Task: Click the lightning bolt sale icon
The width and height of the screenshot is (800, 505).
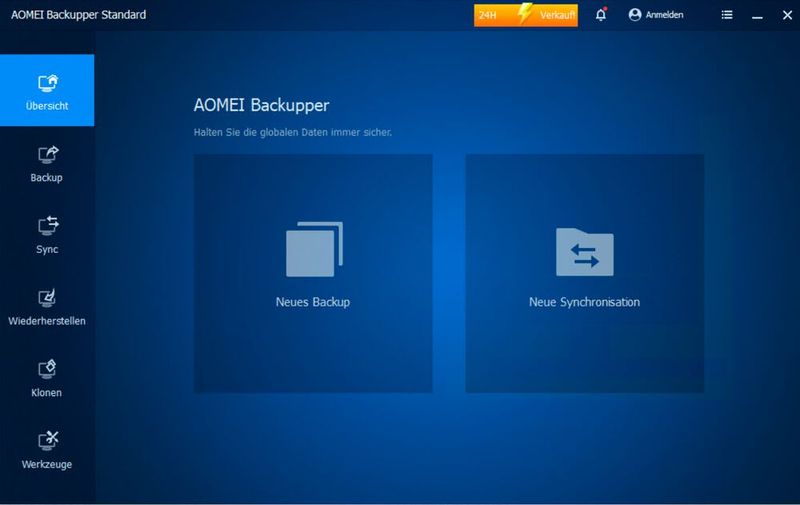Action: [524, 14]
